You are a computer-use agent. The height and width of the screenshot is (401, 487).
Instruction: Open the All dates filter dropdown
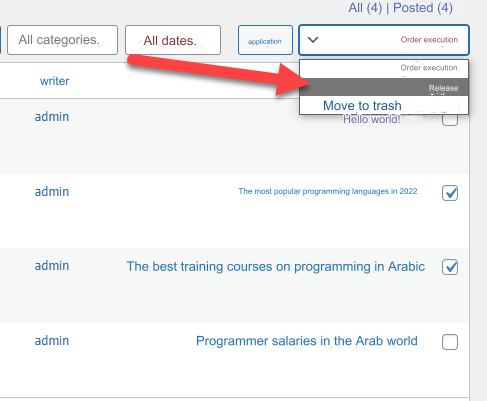point(173,40)
